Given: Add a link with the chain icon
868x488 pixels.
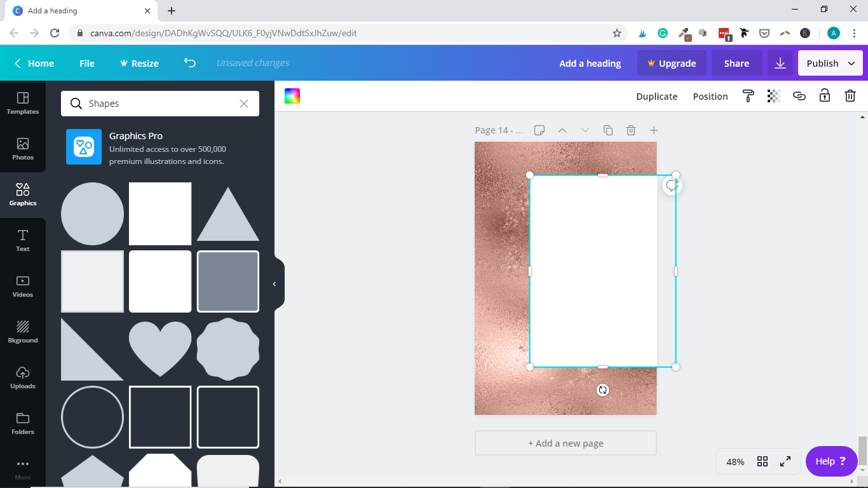Looking at the screenshot, I should click(x=799, y=96).
